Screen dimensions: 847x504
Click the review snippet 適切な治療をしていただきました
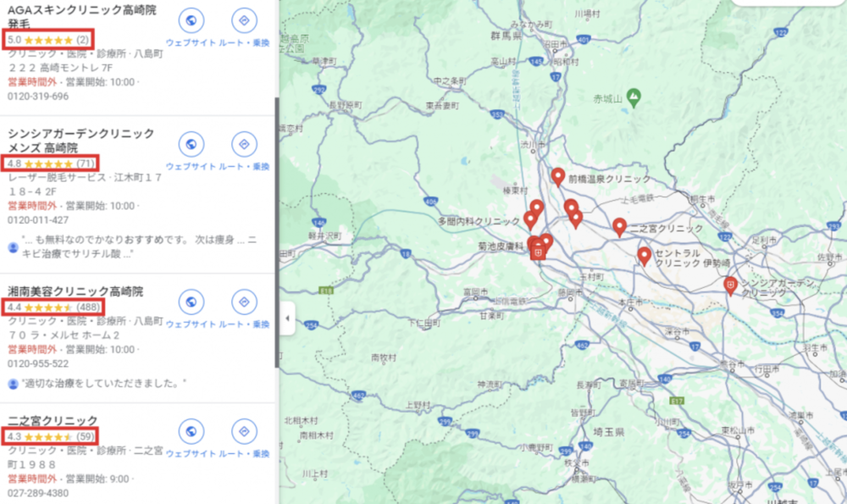click(x=103, y=384)
